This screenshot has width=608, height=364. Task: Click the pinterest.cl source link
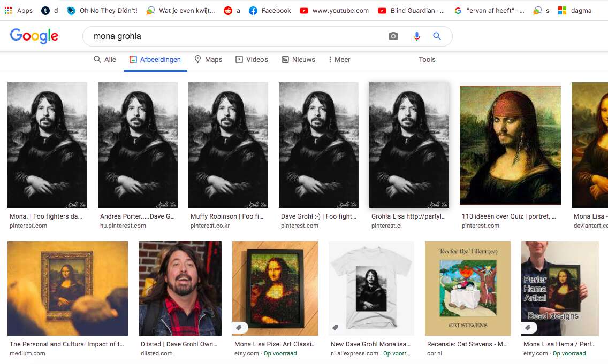[x=386, y=226]
